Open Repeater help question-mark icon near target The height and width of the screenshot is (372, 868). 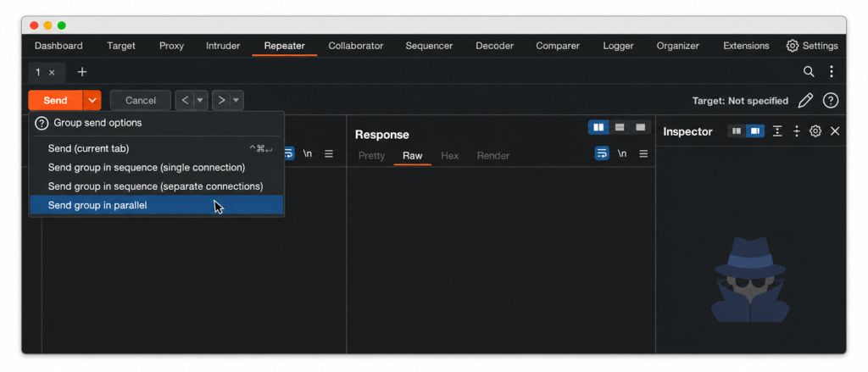(831, 101)
